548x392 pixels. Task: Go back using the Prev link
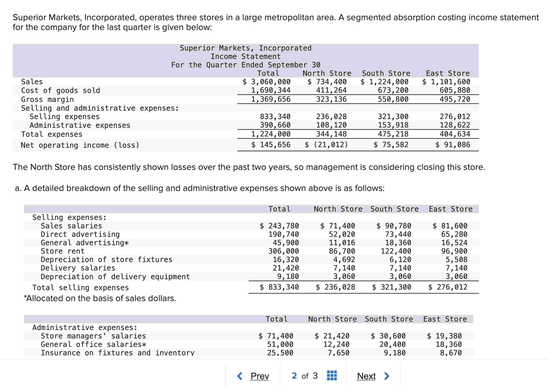pyautogui.click(x=260, y=376)
